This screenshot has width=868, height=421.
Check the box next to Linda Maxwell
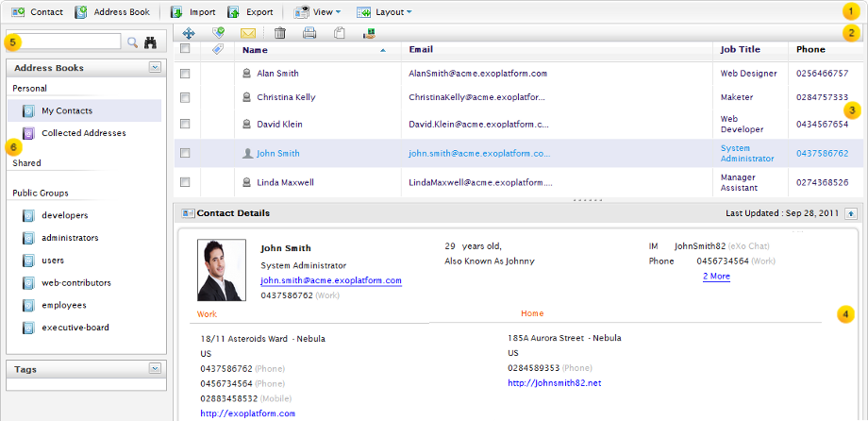pyautogui.click(x=186, y=182)
